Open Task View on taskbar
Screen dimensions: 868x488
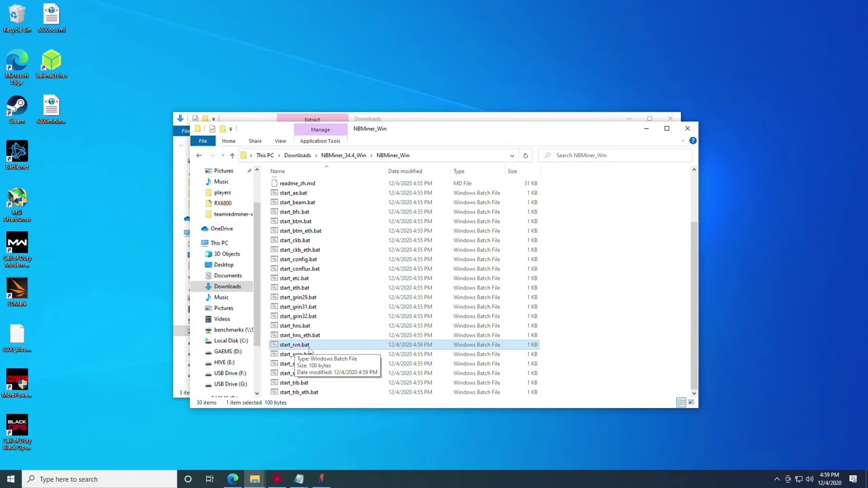210,479
